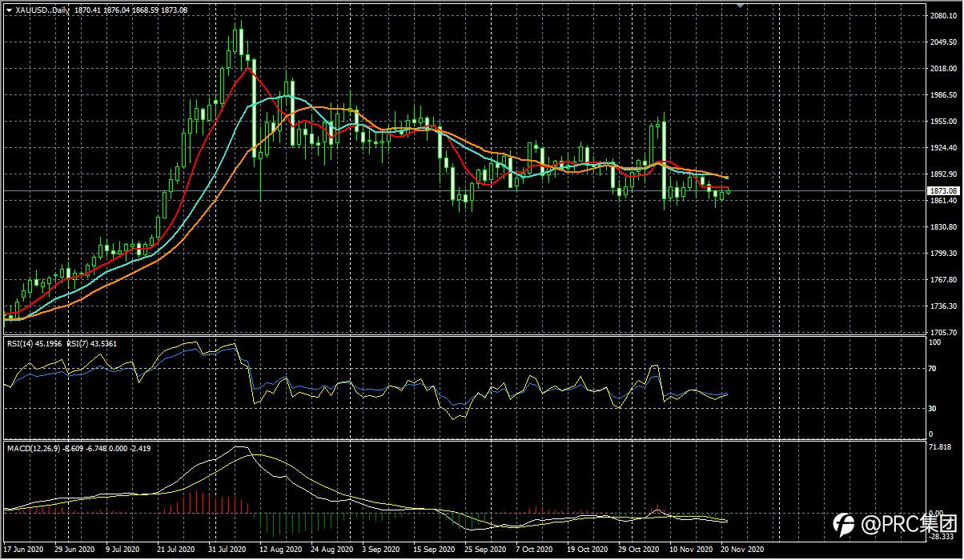
Task: Click the chart shift marker triangle on top edge
Action: (741, 6)
